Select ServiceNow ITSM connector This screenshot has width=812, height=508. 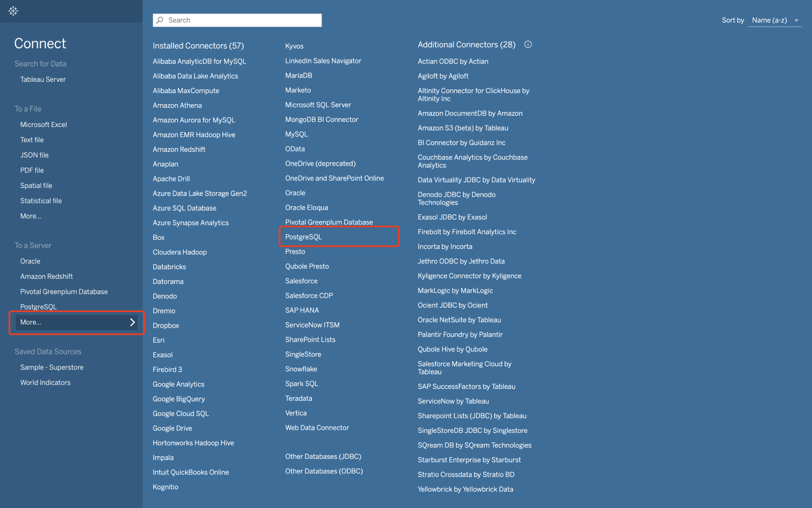coord(312,325)
